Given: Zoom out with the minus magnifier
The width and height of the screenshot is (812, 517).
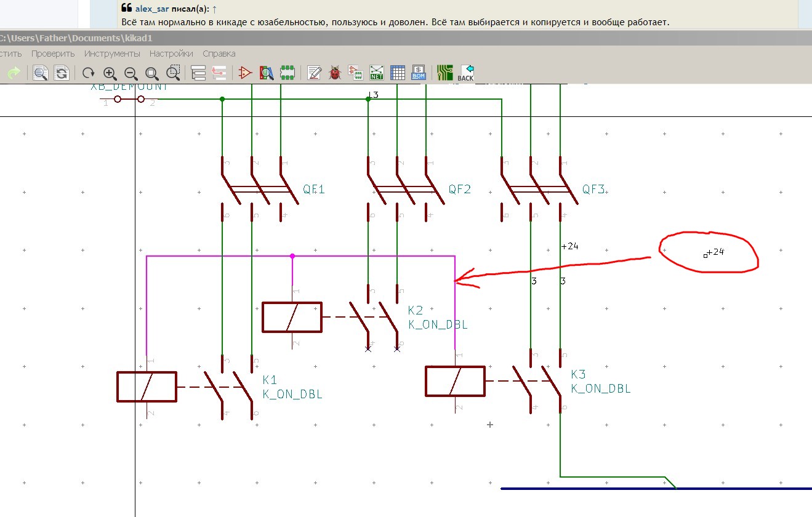Looking at the screenshot, I should click(x=131, y=73).
